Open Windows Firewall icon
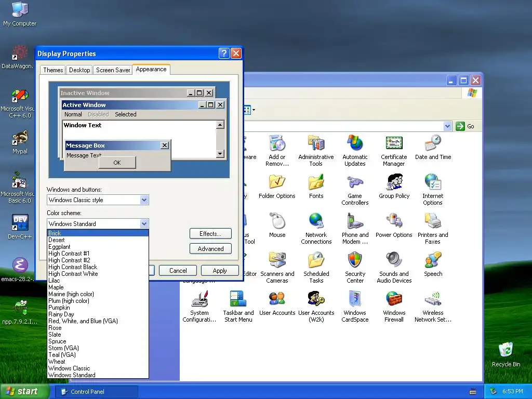This screenshot has width=532, height=399. (394, 307)
